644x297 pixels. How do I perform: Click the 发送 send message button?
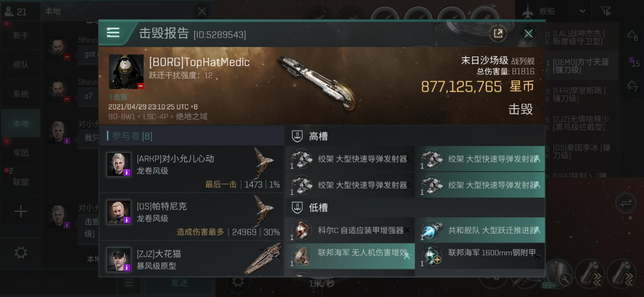(179, 282)
